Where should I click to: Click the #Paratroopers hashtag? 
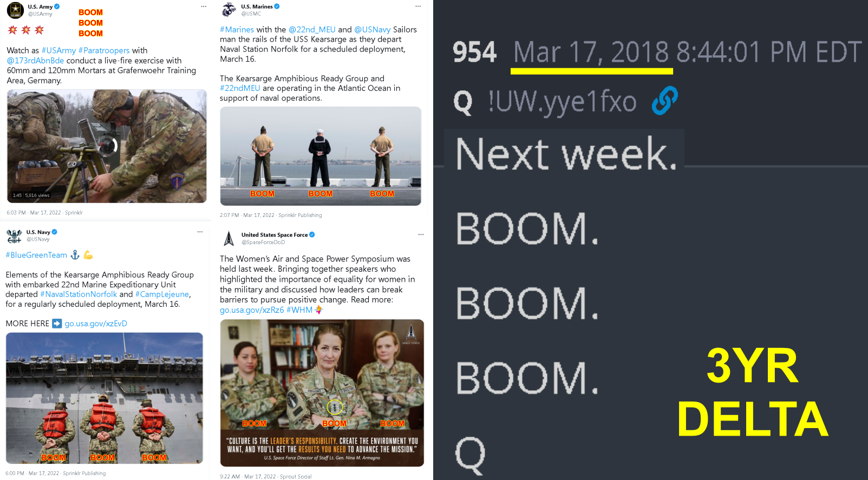[x=104, y=50]
